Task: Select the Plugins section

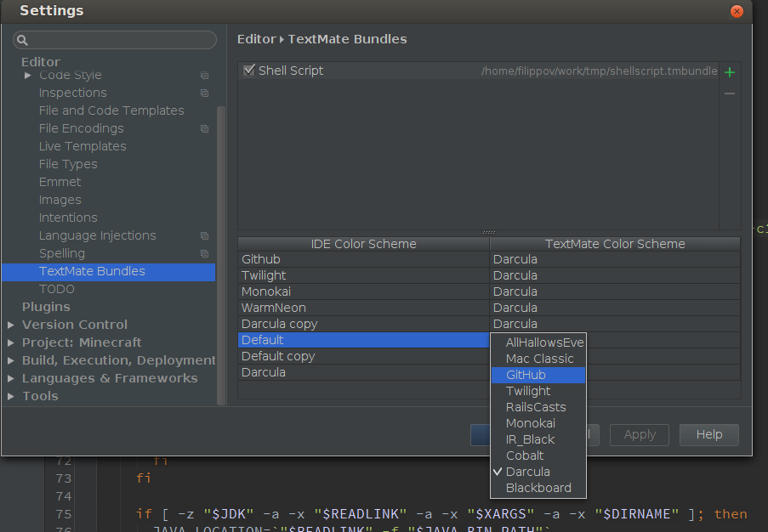Action: [46, 307]
